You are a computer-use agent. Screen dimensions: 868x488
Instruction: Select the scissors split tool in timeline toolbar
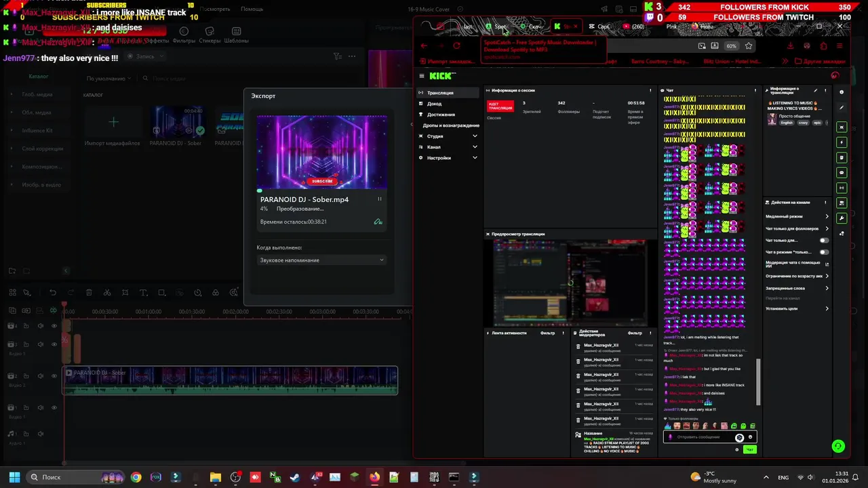(107, 293)
